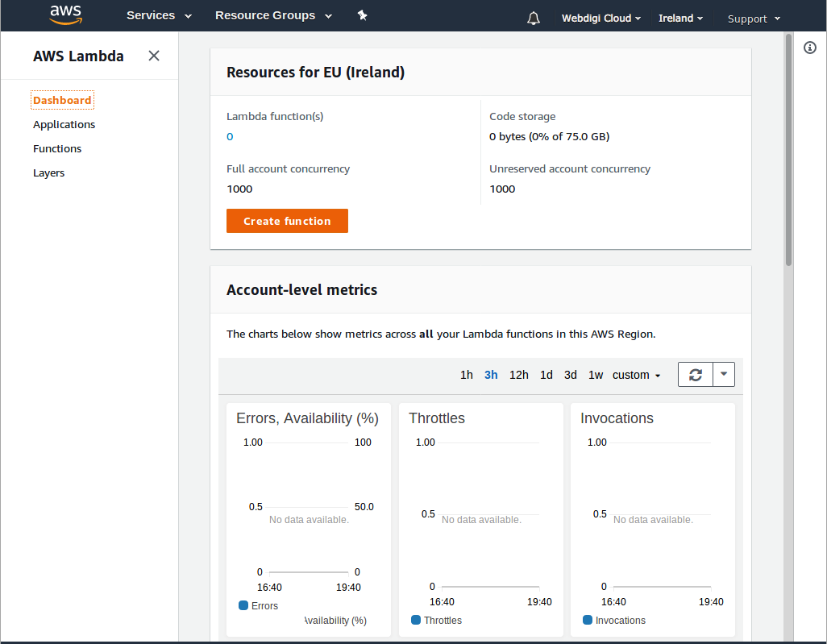Refresh the account-level metrics charts
This screenshot has width=827, height=644.
tap(695, 375)
